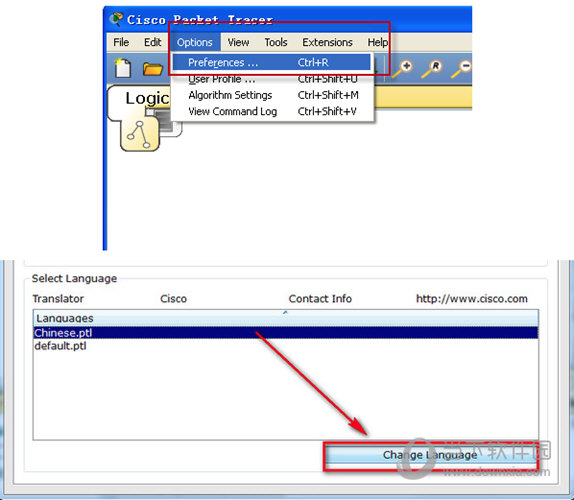The width and height of the screenshot is (574, 500).
Task: Choose Algorithm Settings menu entry
Action: 272,95
